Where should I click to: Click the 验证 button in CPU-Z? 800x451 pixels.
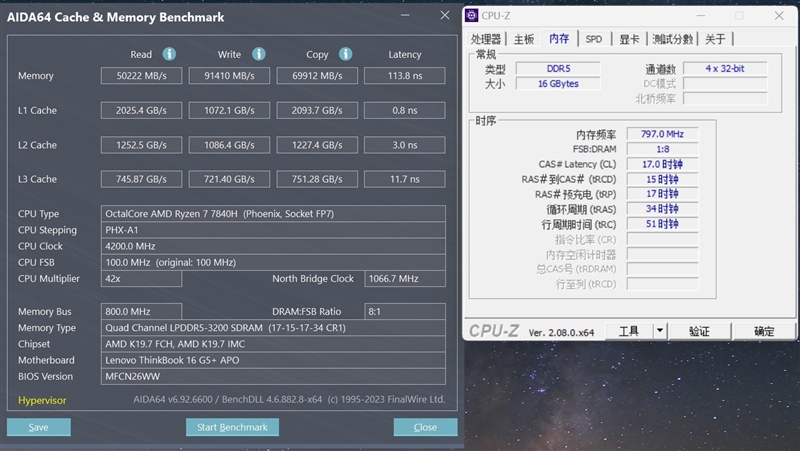click(699, 331)
